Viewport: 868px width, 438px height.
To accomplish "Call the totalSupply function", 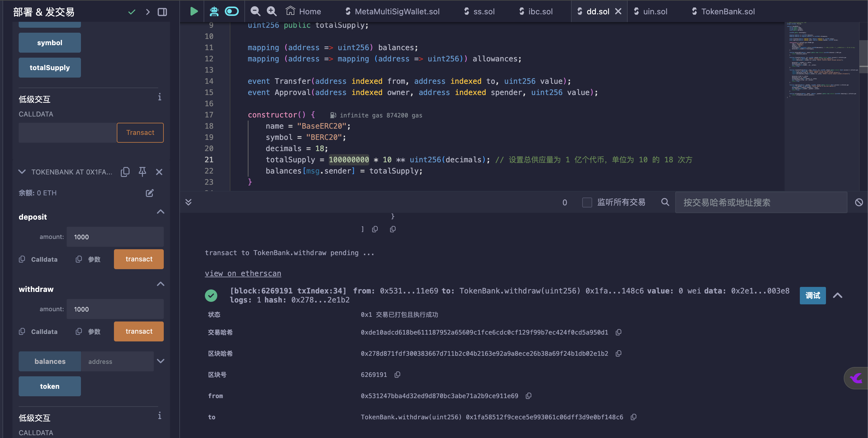I will click(x=50, y=67).
